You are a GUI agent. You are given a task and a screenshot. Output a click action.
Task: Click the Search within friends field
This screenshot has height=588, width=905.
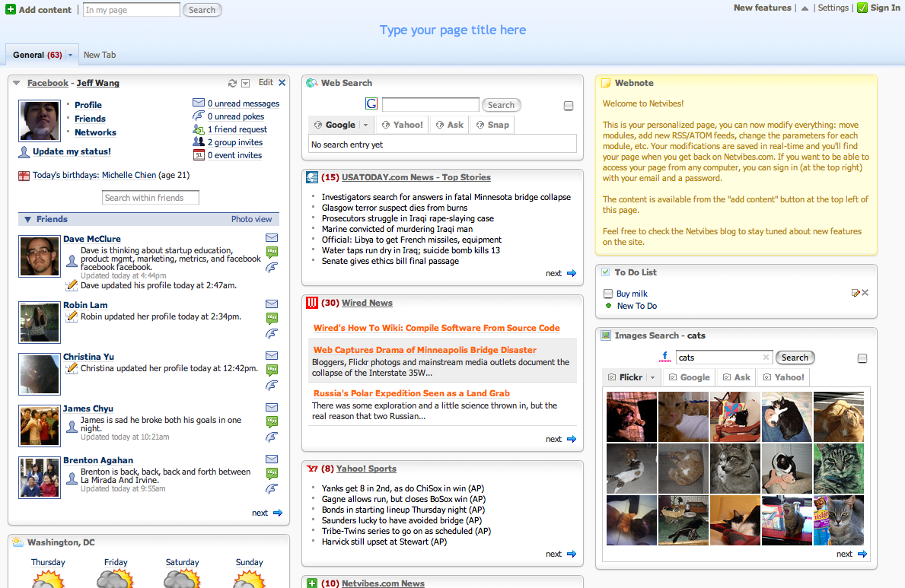(x=151, y=198)
